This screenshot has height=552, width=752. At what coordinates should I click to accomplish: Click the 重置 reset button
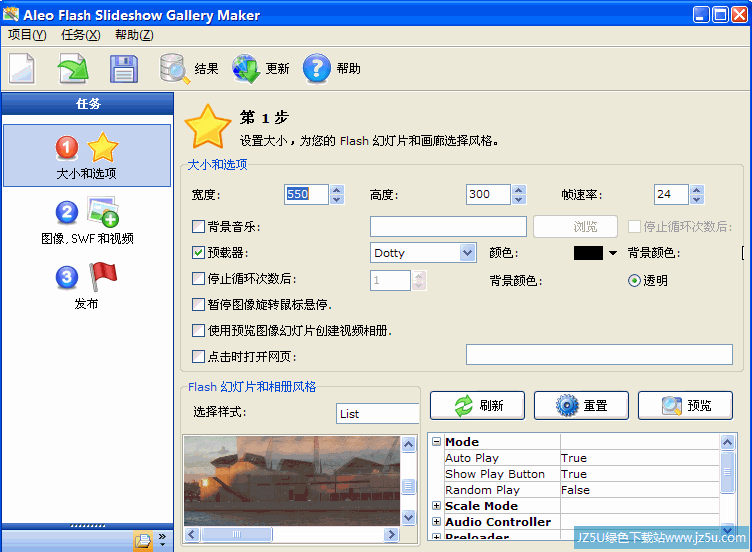(x=581, y=406)
